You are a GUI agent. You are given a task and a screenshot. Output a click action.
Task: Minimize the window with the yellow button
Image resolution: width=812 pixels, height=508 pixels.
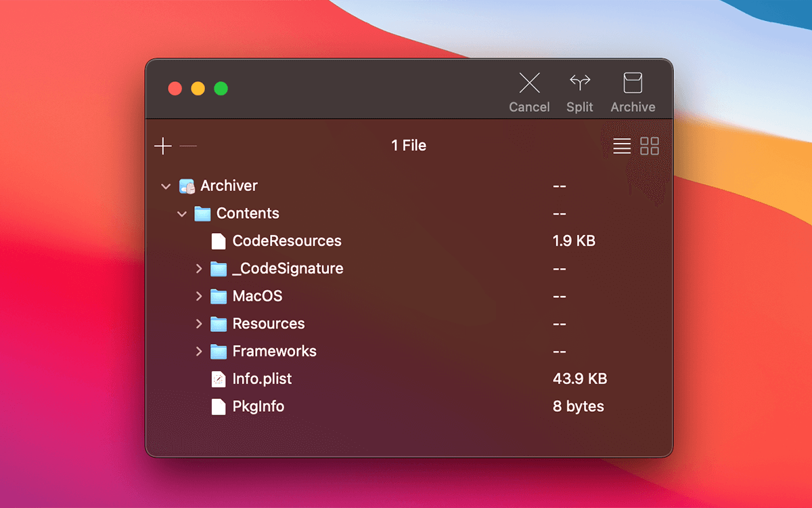pos(198,89)
